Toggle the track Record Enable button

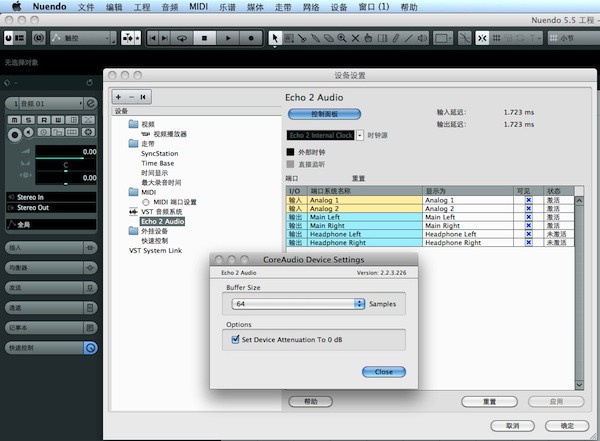point(15,135)
